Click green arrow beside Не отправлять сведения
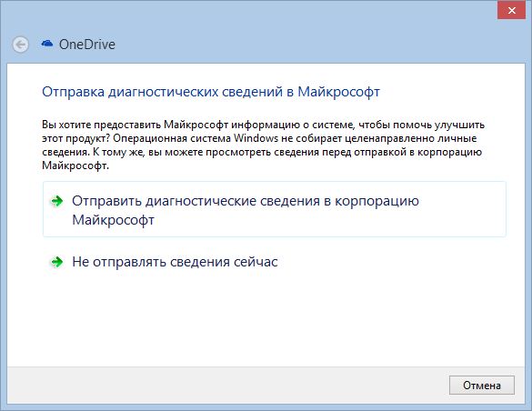 56,262
